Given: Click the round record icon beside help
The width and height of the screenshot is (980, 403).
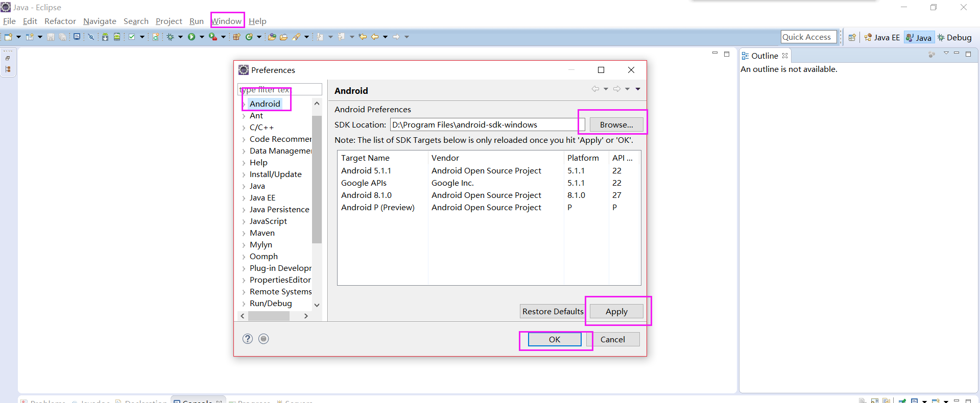Looking at the screenshot, I should click(x=264, y=339).
